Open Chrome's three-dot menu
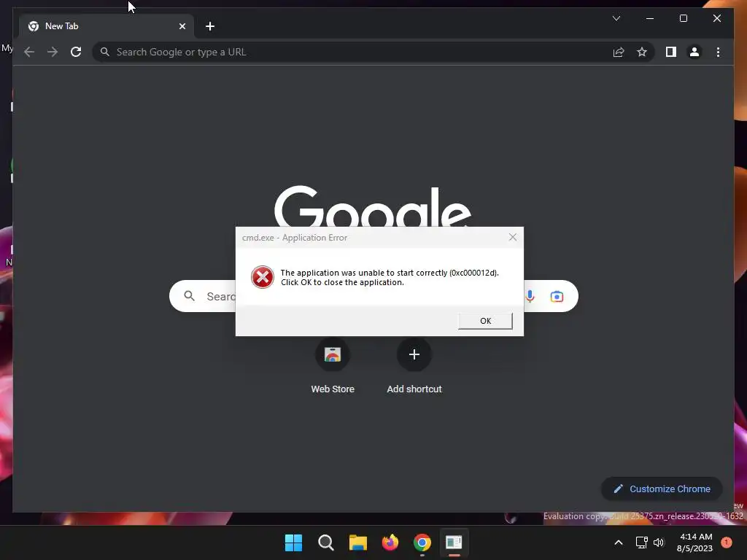This screenshot has width=747, height=560. [718, 52]
